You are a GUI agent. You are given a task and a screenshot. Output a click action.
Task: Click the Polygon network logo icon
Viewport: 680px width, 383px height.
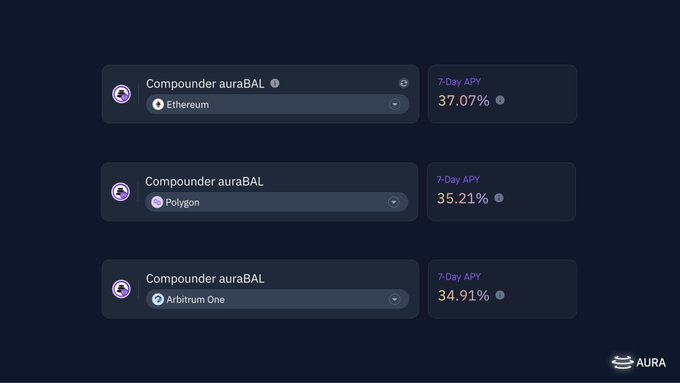coord(157,202)
